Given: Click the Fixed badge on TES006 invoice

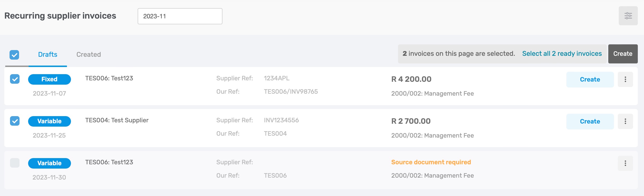Looking at the screenshot, I should [50, 79].
